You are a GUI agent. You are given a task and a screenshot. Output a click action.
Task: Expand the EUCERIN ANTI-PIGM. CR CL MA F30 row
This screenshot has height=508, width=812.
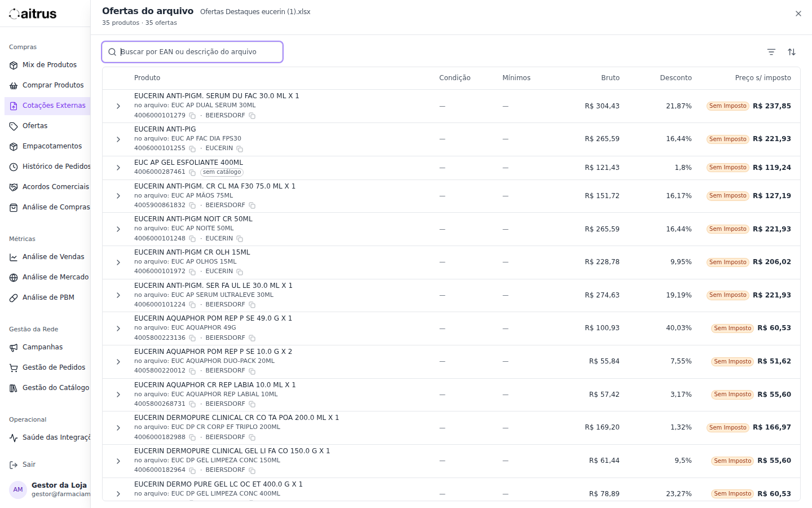click(118, 196)
